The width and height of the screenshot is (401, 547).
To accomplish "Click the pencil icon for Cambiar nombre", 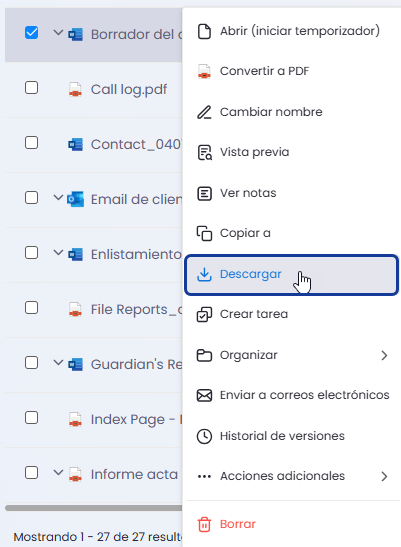I will (204, 112).
